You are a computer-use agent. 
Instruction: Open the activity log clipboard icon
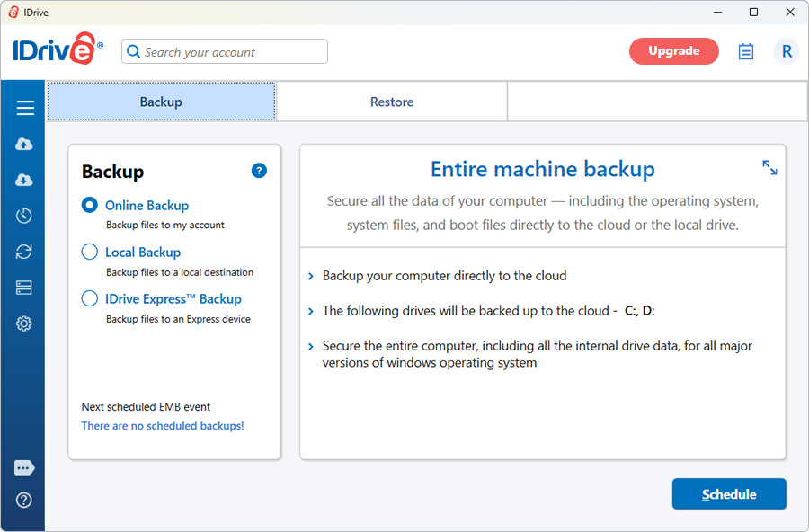click(745, 51)
